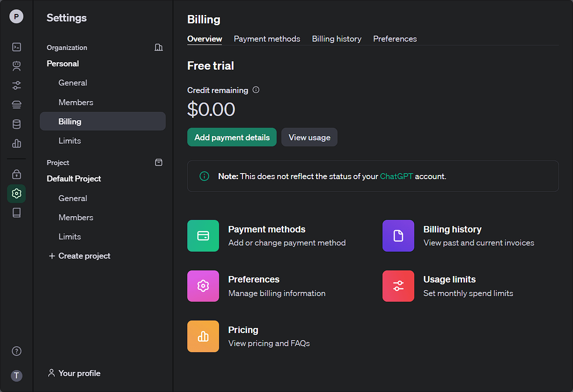Click the API keys lock icon
573x392 pixels.
(16, 174)
